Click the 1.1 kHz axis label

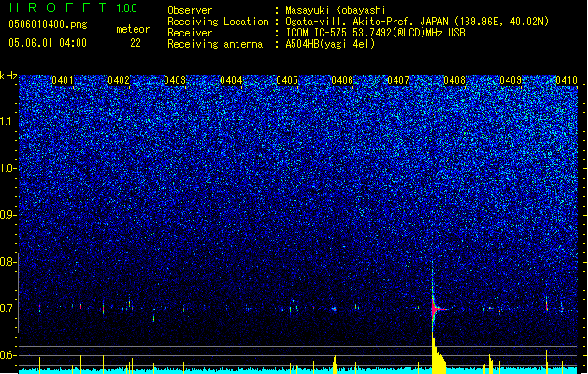pyautogui.click(x=8, y=122)
